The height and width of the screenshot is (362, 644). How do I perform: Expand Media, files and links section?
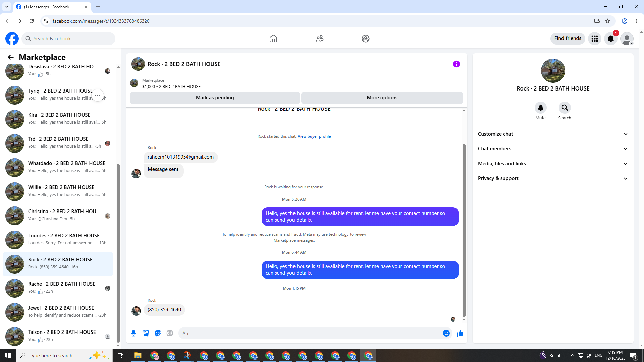553,164
